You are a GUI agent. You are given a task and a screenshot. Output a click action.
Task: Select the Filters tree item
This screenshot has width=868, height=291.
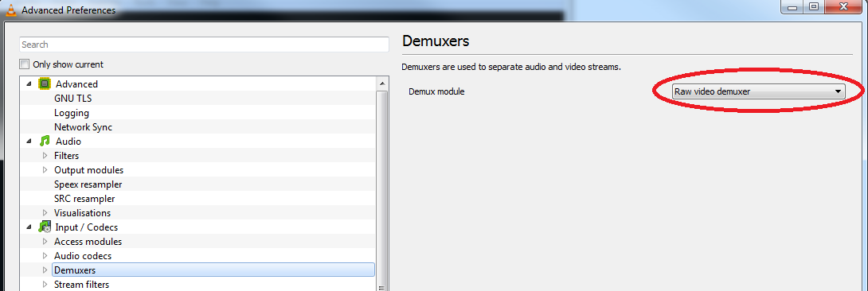pyautogui.click(x=66, y=156)
